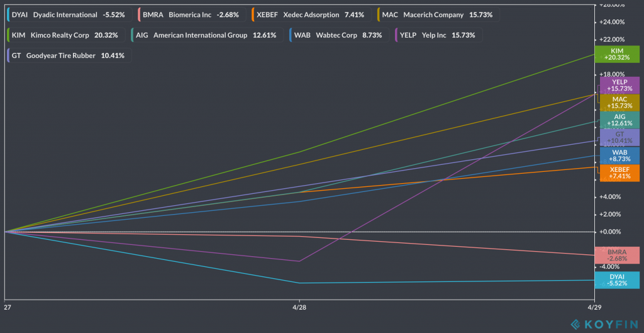Click the purple YELP +15.73% axis tag

click(x=619, y=85)
